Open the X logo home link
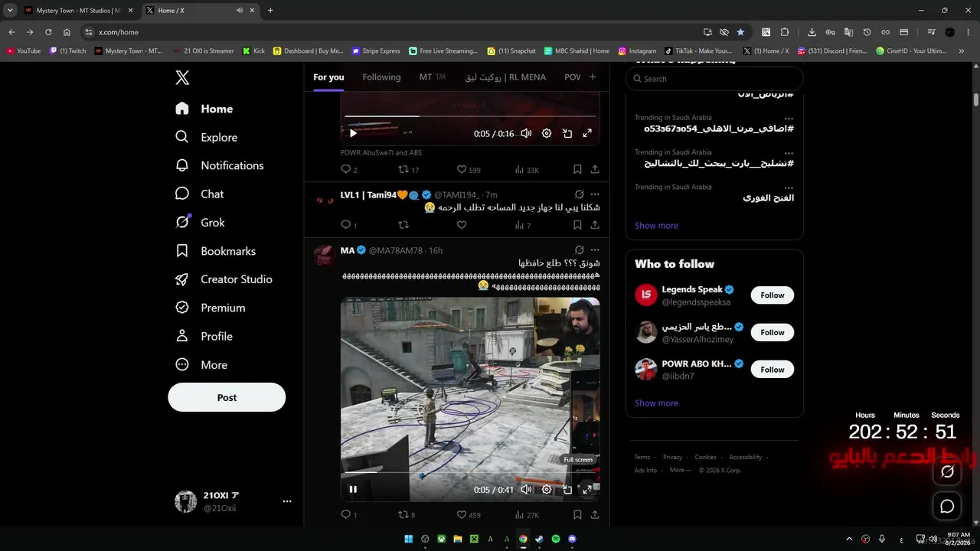Image resolution: width=980 pixels, height=551 pixels. 182,77
